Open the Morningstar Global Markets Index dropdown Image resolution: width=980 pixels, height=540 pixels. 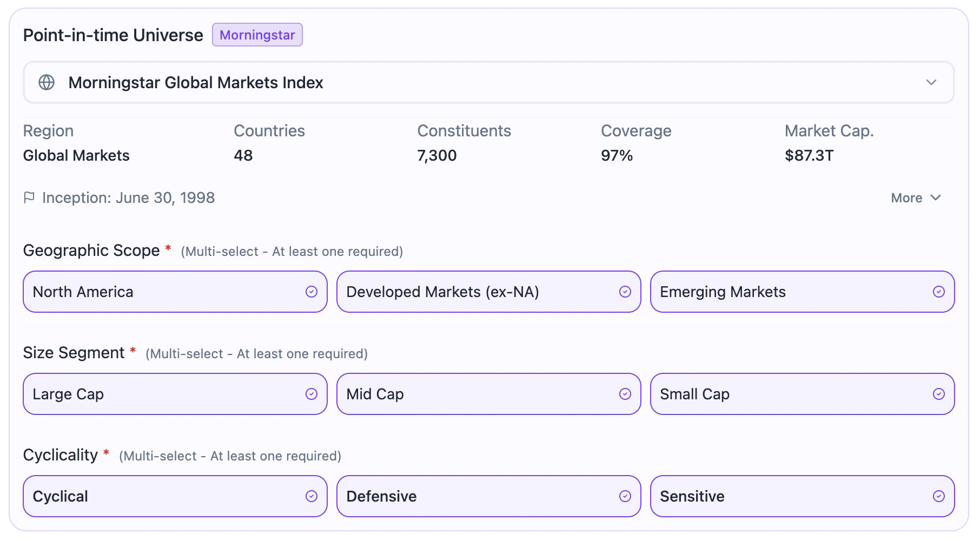[x=489, y=82]
